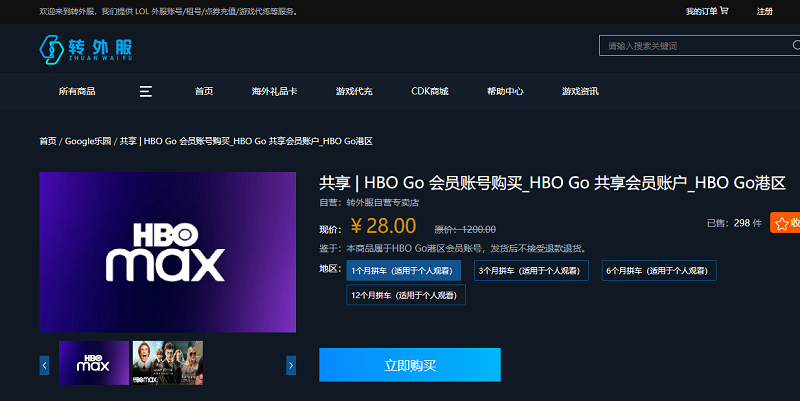The height and width of the screenshot is (401, 800).
Task: Click the ¥28.00 current price
Action: [384, 226]
